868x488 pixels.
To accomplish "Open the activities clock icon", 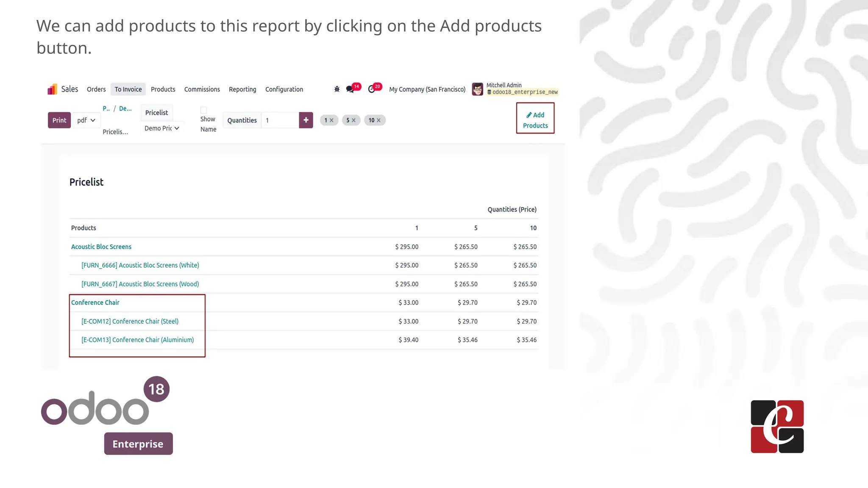I will pos(372,89).
